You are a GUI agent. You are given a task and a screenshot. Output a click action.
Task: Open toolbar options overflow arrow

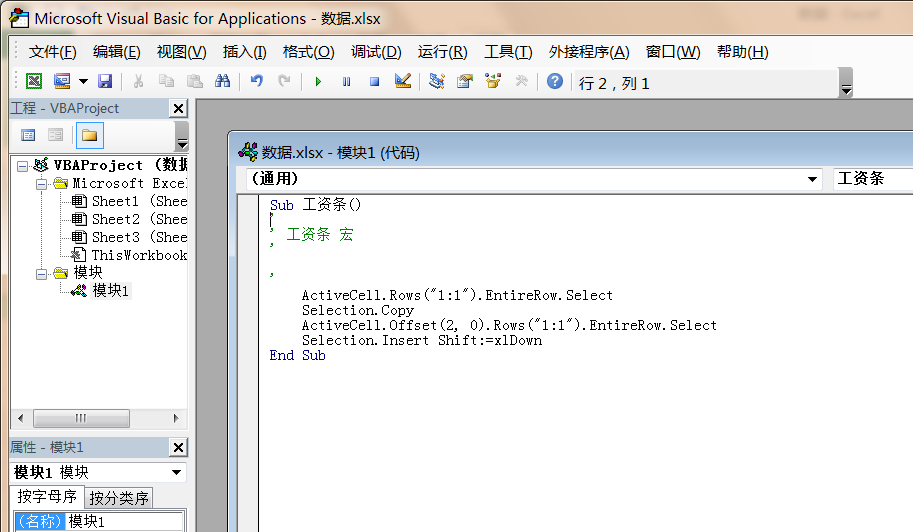[846, 83]
